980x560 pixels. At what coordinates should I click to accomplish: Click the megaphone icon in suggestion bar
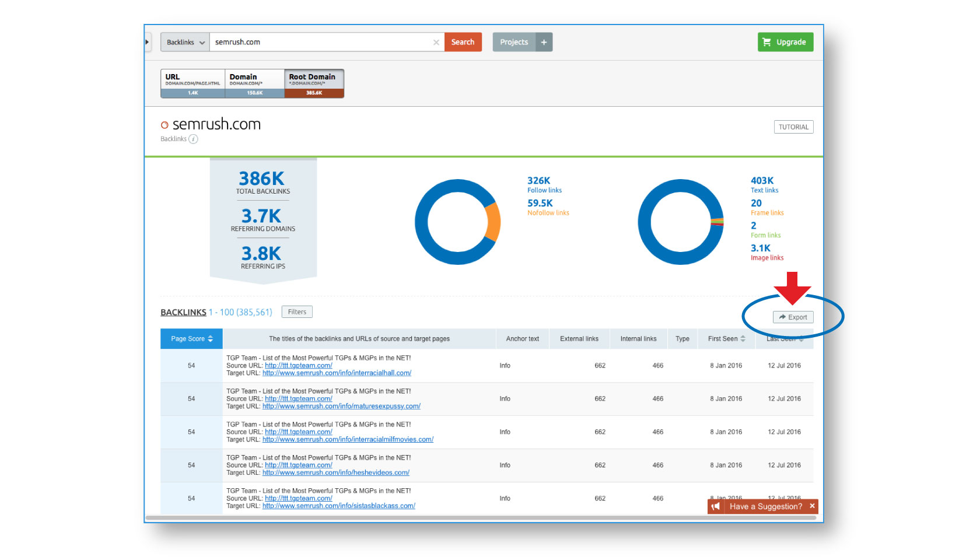point(716,506)
